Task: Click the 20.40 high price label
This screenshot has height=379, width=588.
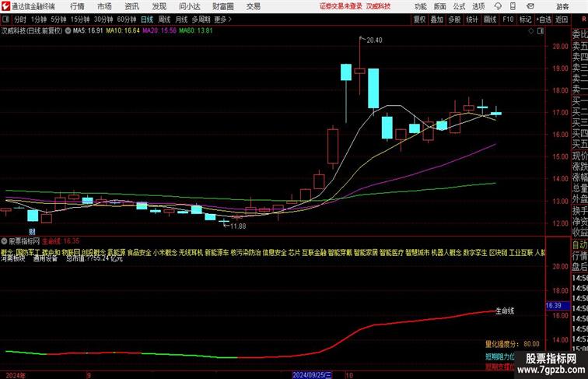Action: click(x=374, y=40)
